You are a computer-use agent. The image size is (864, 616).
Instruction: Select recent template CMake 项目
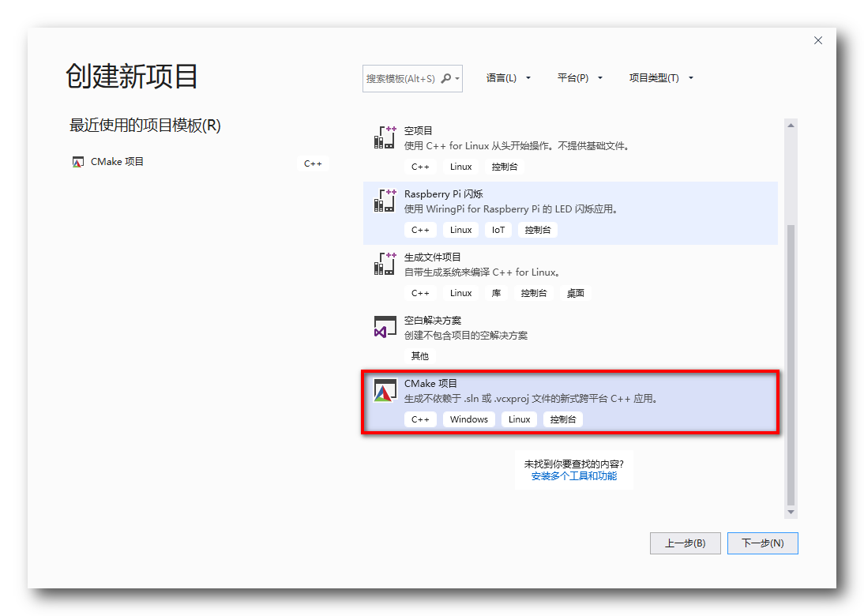point(200,162)
